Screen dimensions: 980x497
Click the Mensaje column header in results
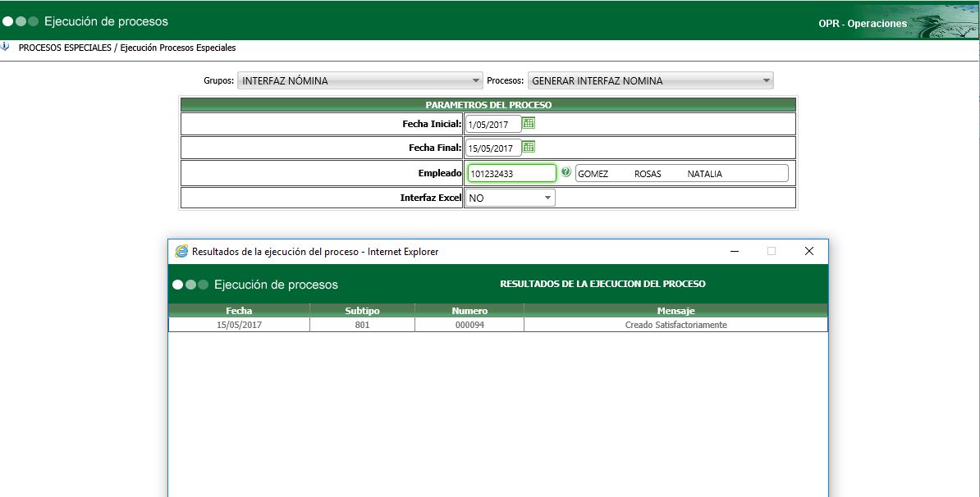pyautogui.click(x=675, y=311)
